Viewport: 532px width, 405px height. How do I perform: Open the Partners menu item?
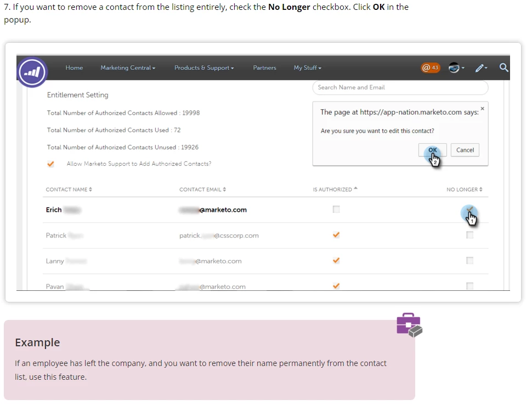tap(264, 67)
